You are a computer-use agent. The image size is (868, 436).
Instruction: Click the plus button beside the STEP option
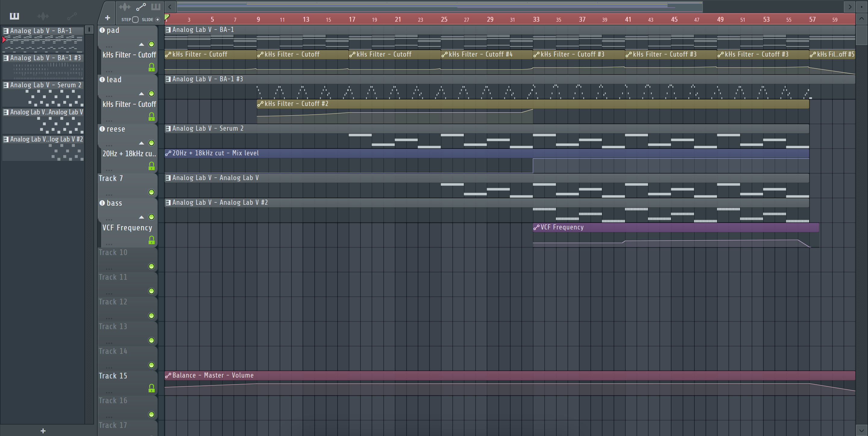(x=108, y=18)
